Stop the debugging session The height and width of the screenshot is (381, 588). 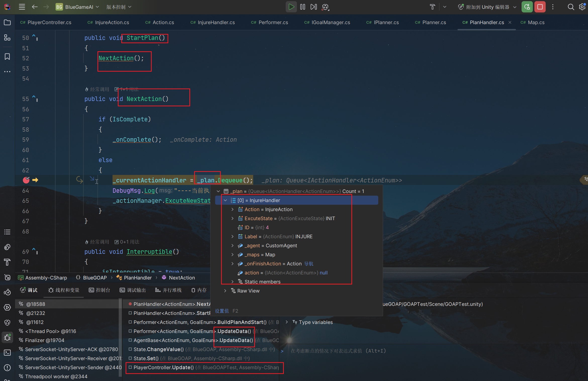540,7
